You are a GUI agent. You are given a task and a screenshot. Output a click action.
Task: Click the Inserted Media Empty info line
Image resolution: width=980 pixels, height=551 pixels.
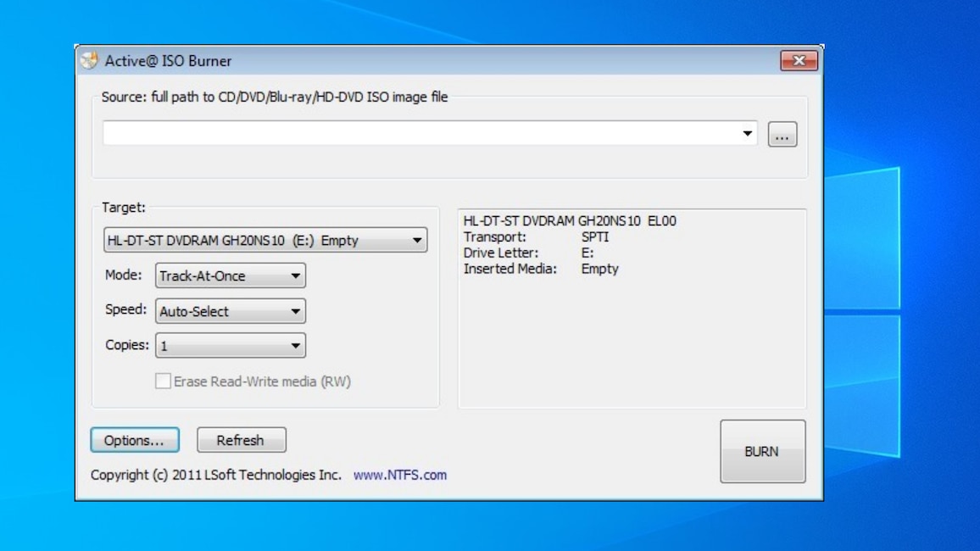point(541,269)
